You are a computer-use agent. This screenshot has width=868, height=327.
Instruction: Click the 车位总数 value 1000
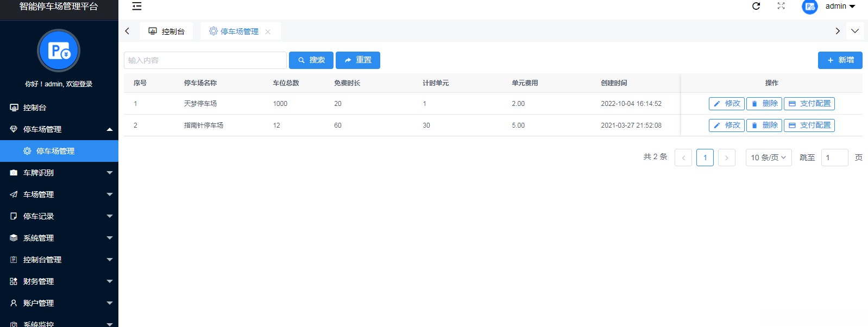[x=280, y=104]
